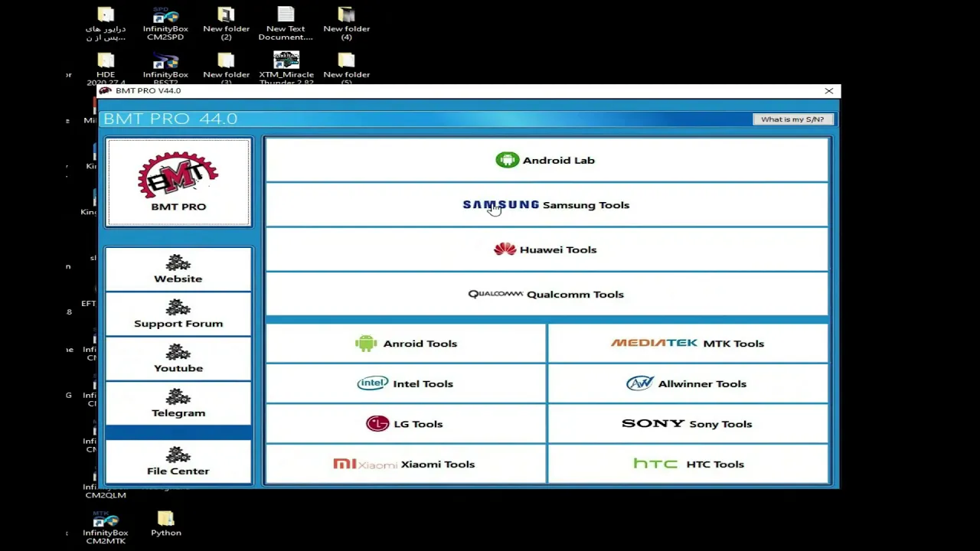Click the green htc logo
The width and height of the screenshot is (980, 551).
click(x=655, y=463)
